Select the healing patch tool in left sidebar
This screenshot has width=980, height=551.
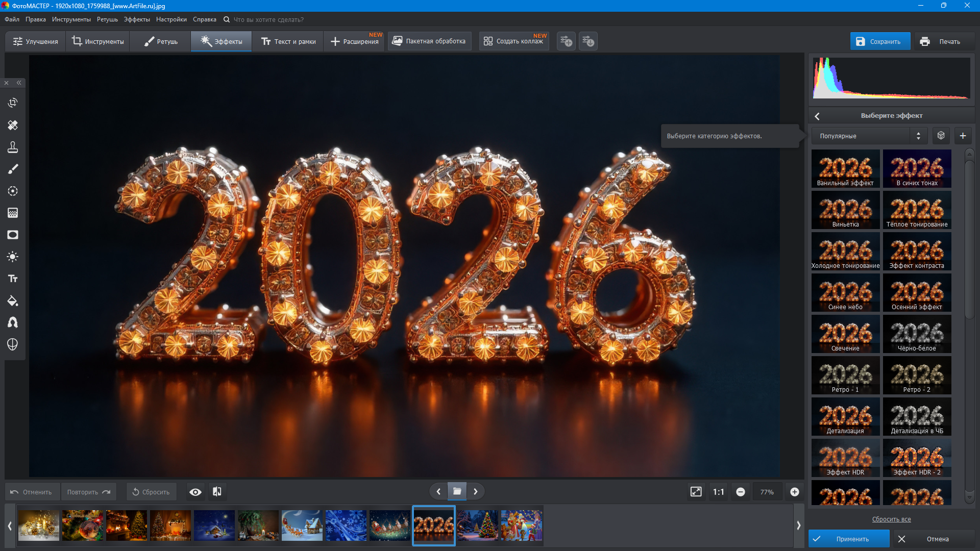[x=13, y=125]
